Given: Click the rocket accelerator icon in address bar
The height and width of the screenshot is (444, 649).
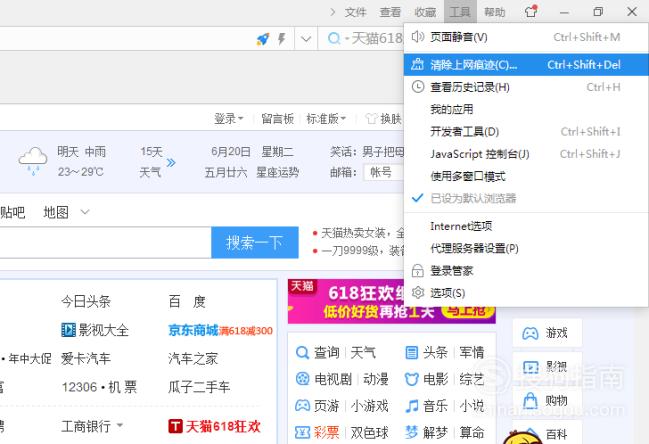Looking at the screenshot, I should pos(263,39).
